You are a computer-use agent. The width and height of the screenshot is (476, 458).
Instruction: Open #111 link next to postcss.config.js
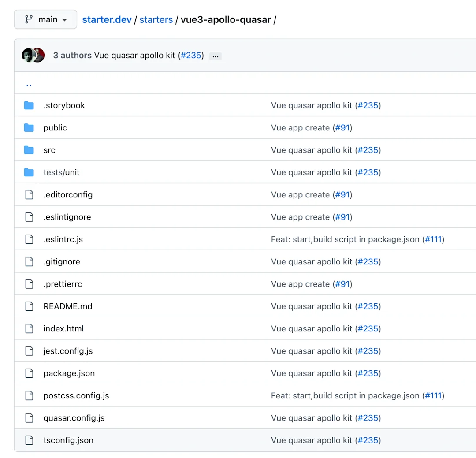point(434,395)
